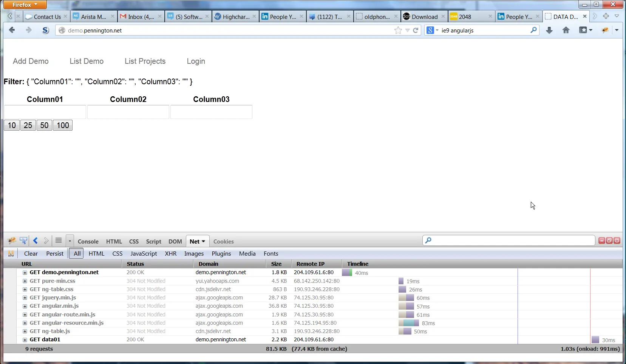Activate the Firebug inspect element tool
Viewport: 626px width, 364px height.
point(23,241)
